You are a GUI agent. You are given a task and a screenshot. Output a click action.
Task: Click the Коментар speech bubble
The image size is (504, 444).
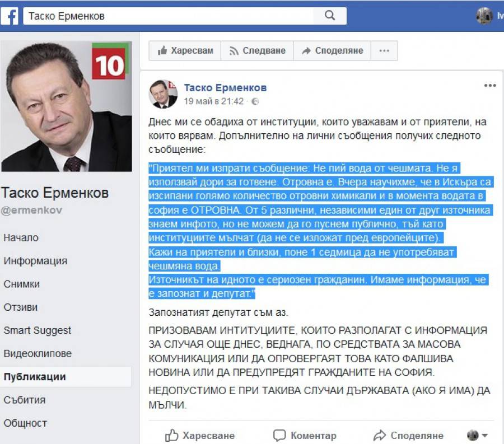point(305,436)
